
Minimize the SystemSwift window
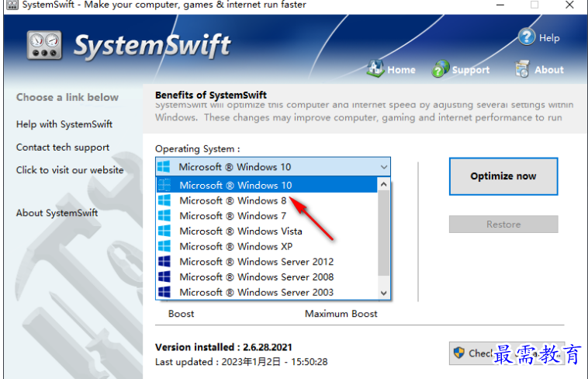click(500, 5)
